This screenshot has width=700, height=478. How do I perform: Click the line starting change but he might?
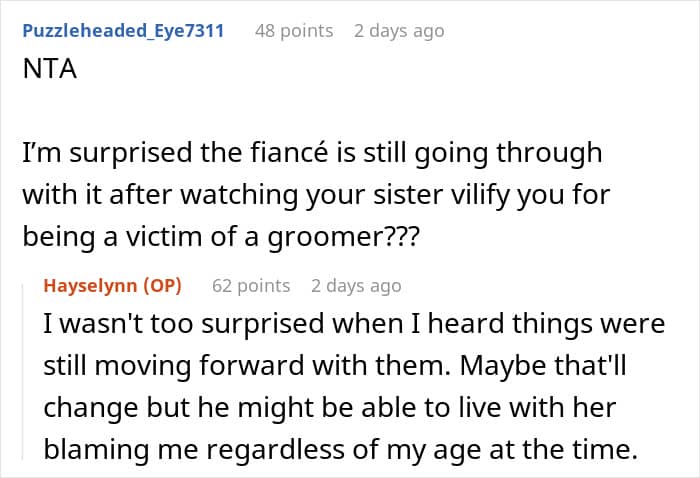(x=330, y=407)
